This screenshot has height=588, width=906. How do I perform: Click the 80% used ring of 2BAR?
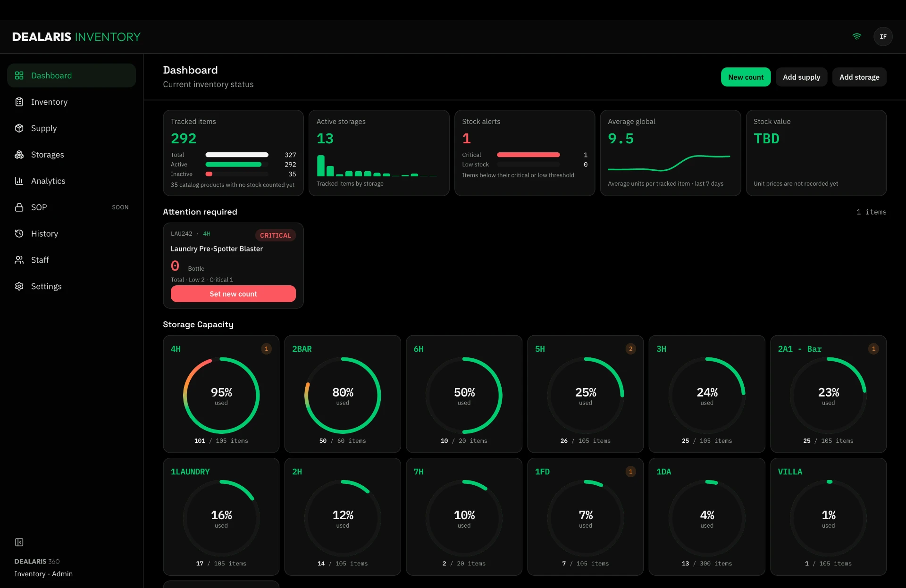(x=343, y=395)
